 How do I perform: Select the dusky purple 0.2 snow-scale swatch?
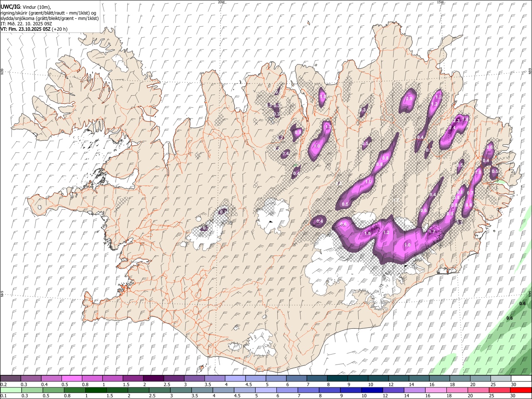11,379
